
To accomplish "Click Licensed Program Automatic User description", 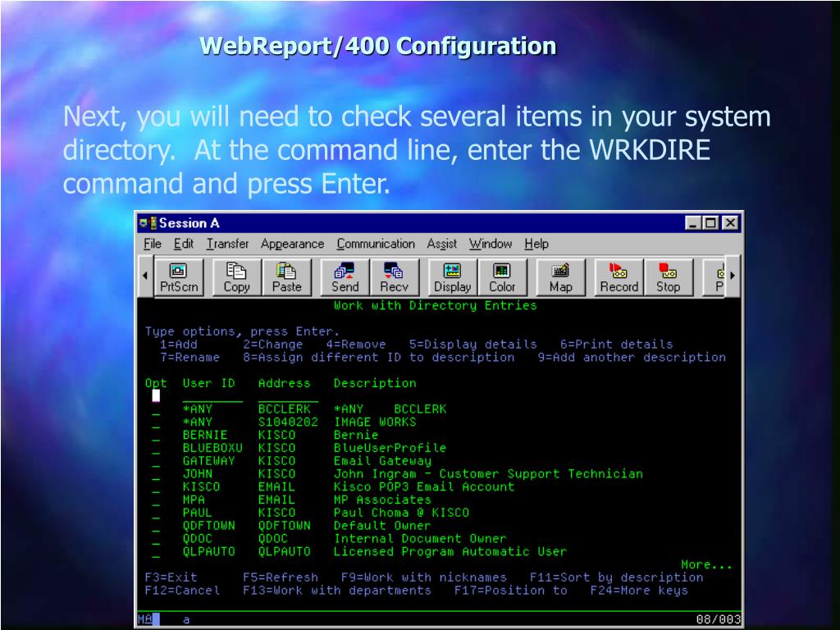I will (450, 551).
